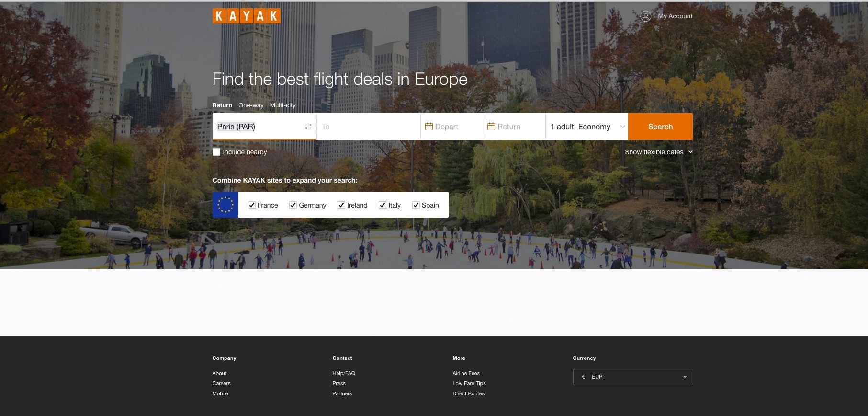
Task: Open the 1 adult, Economy dropdown
Action: (x=587, y=127)
